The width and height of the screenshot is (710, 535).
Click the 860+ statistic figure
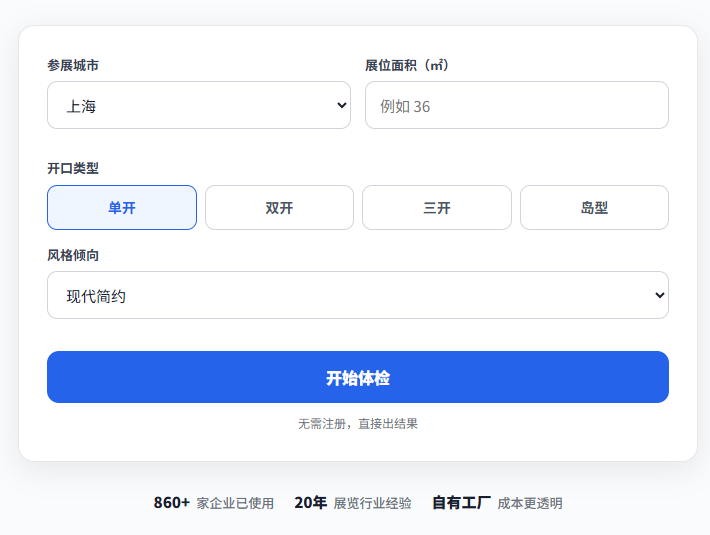tap(171, 503)
